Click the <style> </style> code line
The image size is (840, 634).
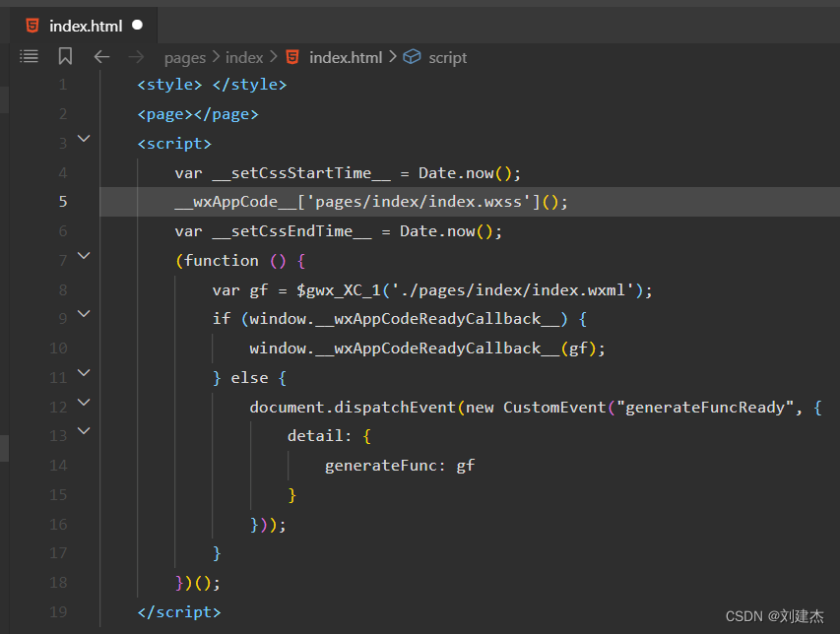tap(212, 85)
